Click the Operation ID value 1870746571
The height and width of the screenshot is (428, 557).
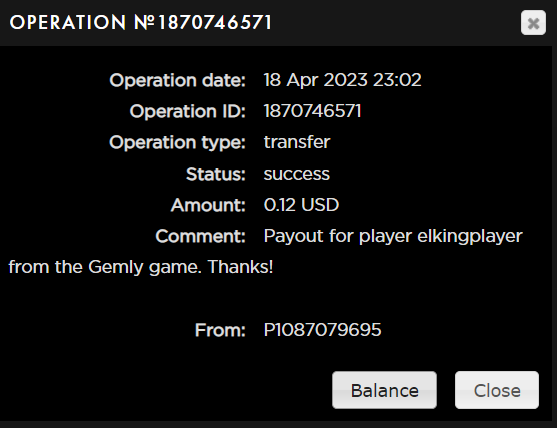click(x=313, y=111)
